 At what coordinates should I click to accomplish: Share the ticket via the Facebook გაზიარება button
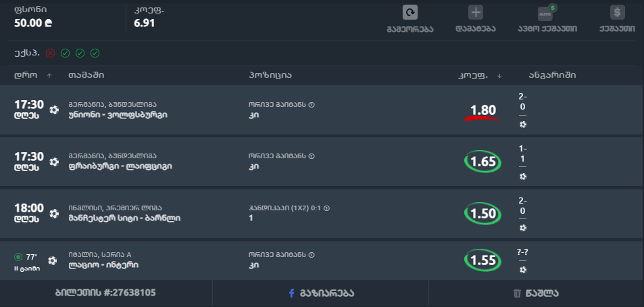[321, 293]
